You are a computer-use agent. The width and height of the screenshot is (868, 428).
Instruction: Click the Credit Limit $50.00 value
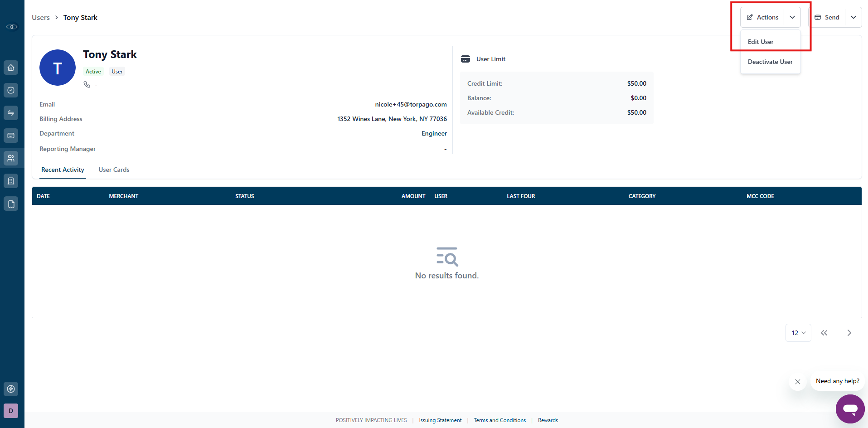pos(637,83)
